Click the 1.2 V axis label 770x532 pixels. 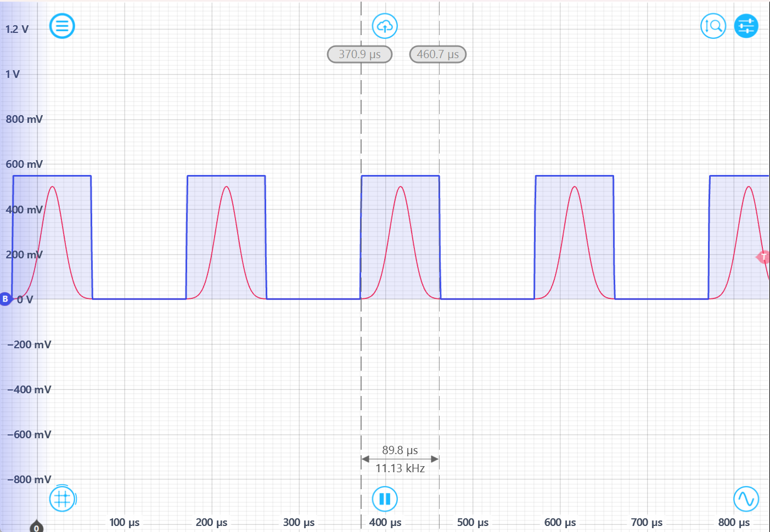pyautogui.click(x=17, y=29)
